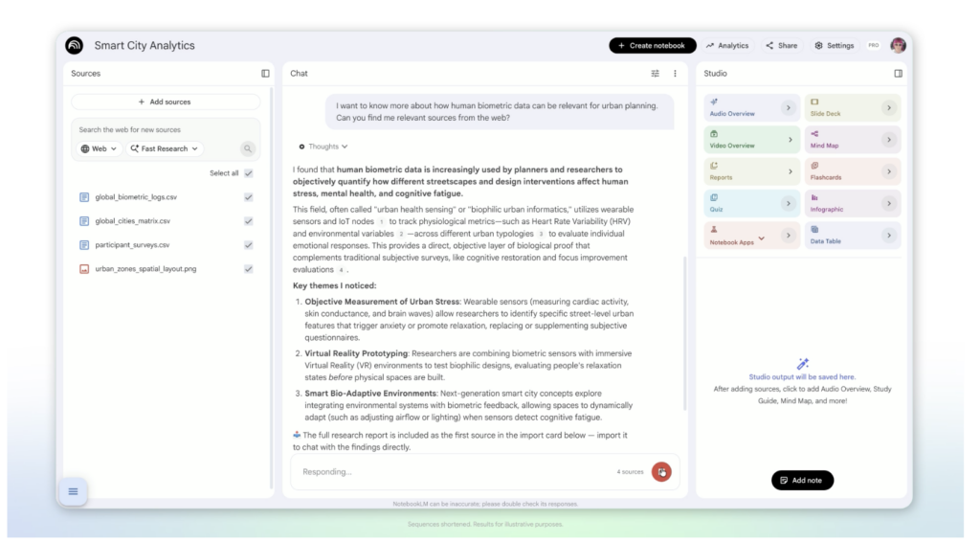Image resolution: width=980 pixels, height=543 pixels.
Task: Click the Quiz icon
Action: (x=714, y=197)
